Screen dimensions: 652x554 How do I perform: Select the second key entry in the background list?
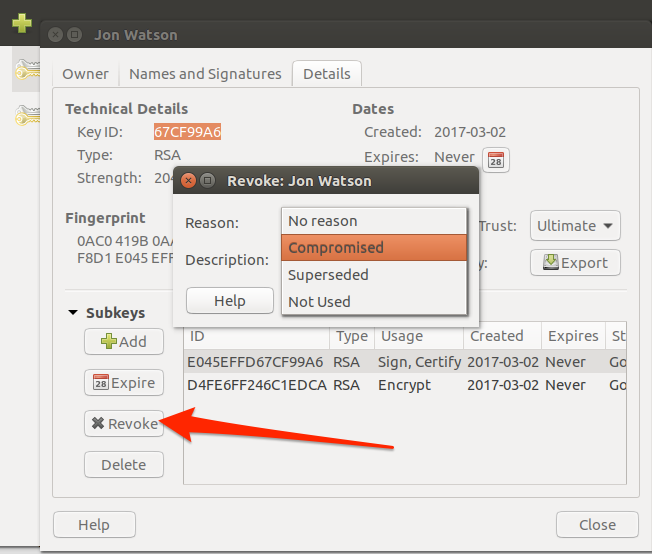[x=27, y=116]
